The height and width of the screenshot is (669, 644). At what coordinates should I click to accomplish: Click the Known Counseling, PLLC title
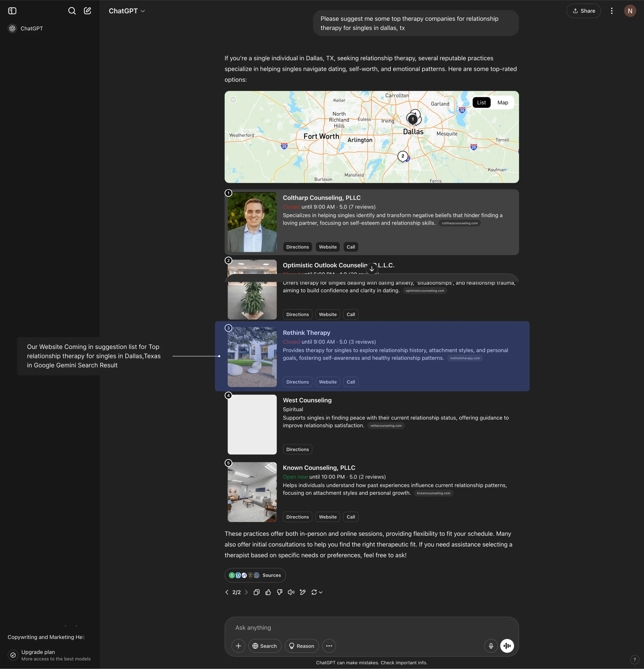coord(319,468)
